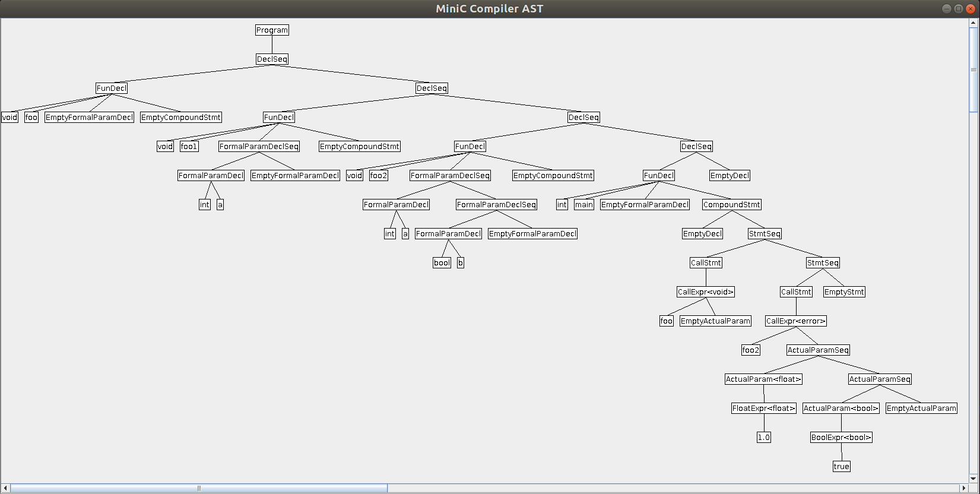Viewport: 980px width, 494px height.
Task: Click the horizontal scrollbar right arrow
Action: [963, 489]
